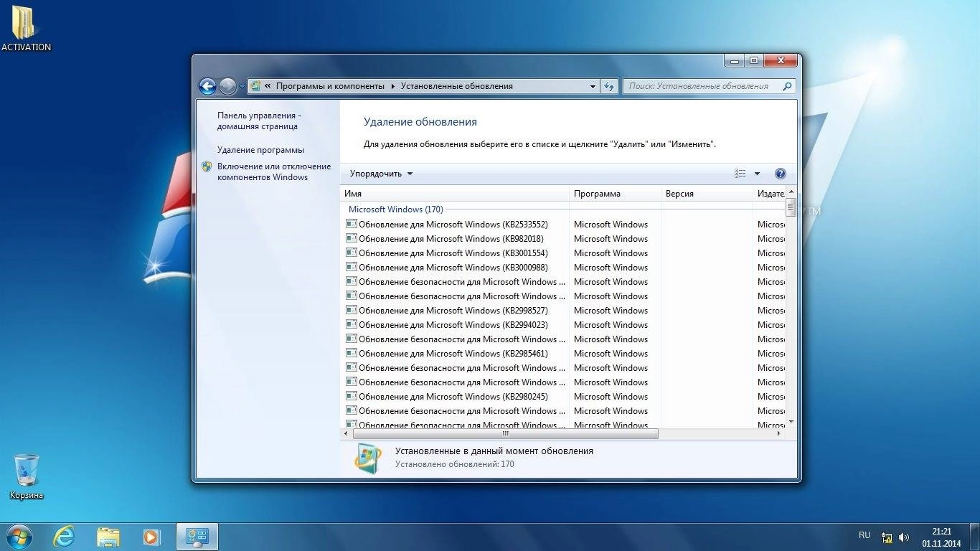The image size is (980, 551).
Task: Click the search magnifier icon
Action: coord(788,86)
